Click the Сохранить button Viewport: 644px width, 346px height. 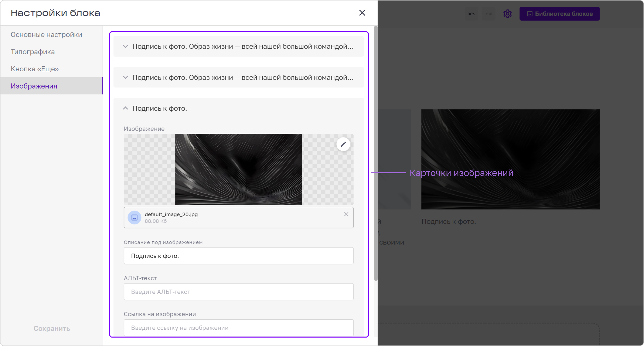point(52,328)
